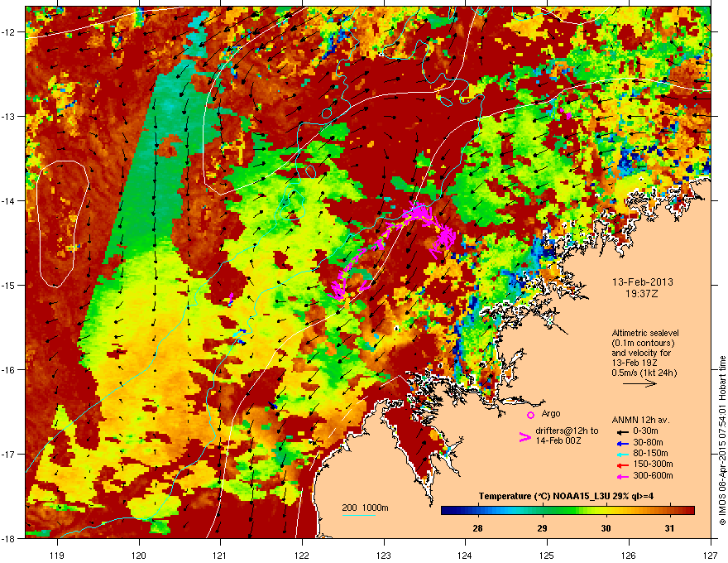This screenshot has width=728, height=563.
Task: Click the 0.5m/s velocity scale arrow
Action: pyautogui.click(x=639, y=383)
